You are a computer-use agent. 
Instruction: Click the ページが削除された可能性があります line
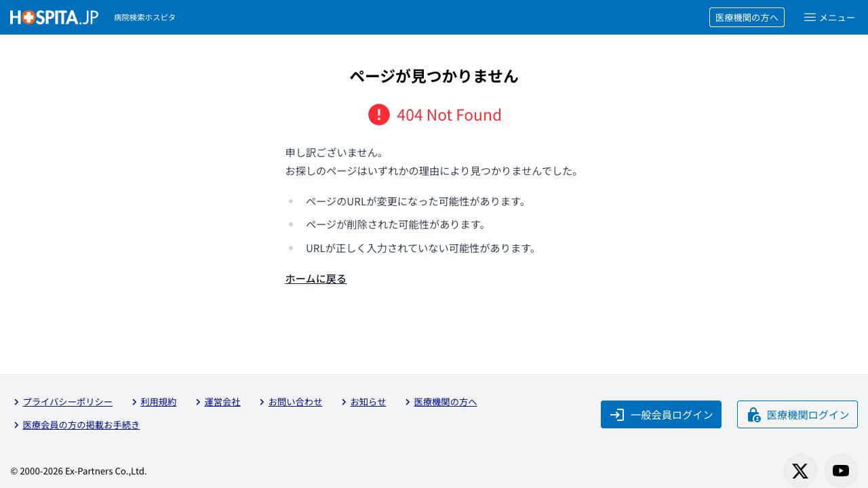[396, 224]
